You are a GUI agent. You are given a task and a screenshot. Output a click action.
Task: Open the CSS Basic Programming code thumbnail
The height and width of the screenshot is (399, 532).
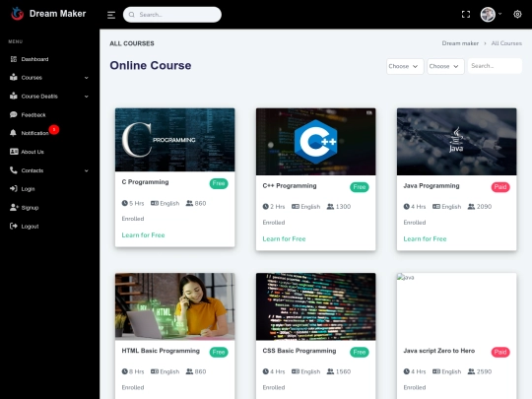pyautogui.click(x=315, y=306)
